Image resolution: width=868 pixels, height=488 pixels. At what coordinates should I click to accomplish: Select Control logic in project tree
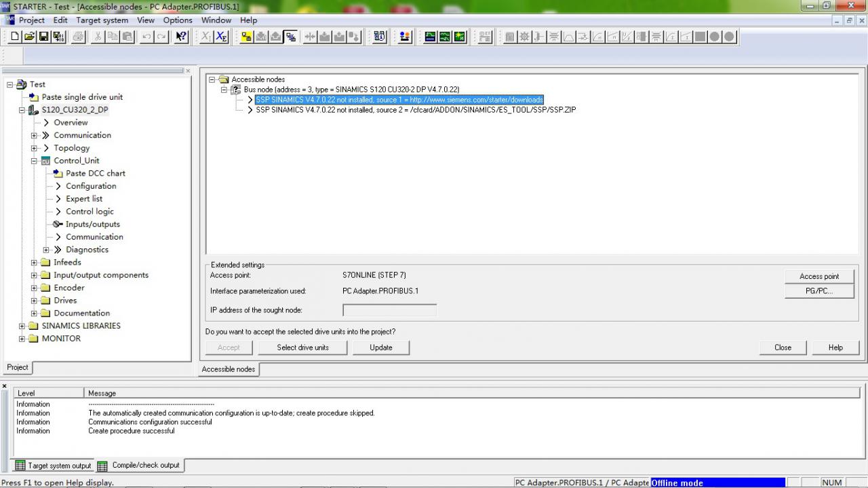pyautogui.click(x=90, y=212)
